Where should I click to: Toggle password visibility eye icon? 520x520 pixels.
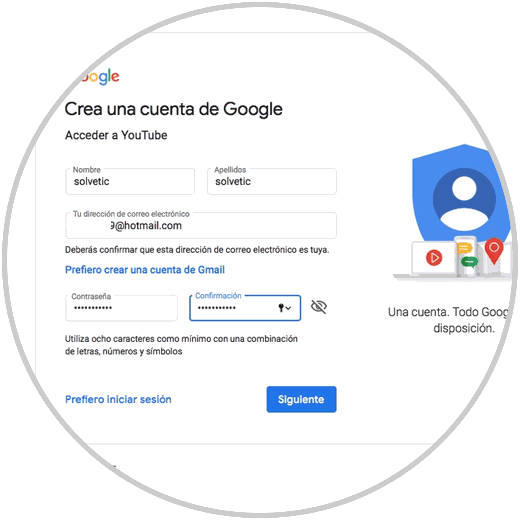(x=319, y=307)
